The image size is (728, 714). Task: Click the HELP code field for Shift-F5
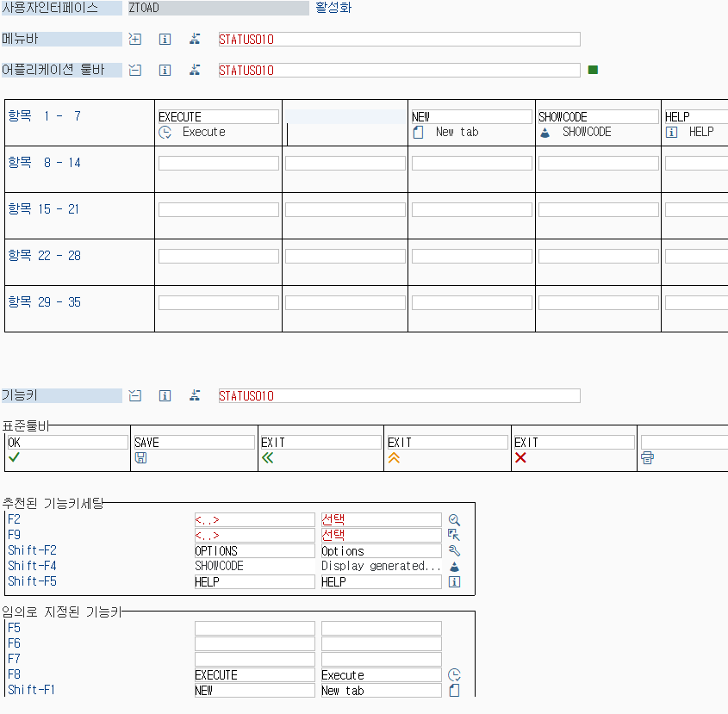(x=255, y=582)
